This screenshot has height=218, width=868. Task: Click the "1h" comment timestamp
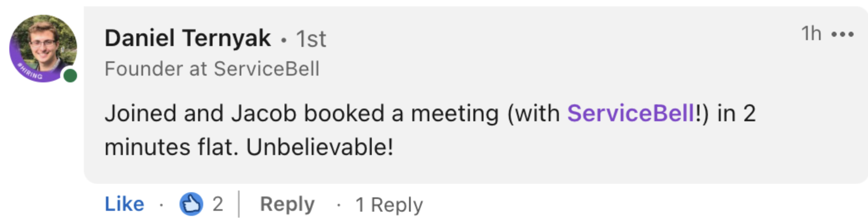pyautogui.click(x=811, y=33)
